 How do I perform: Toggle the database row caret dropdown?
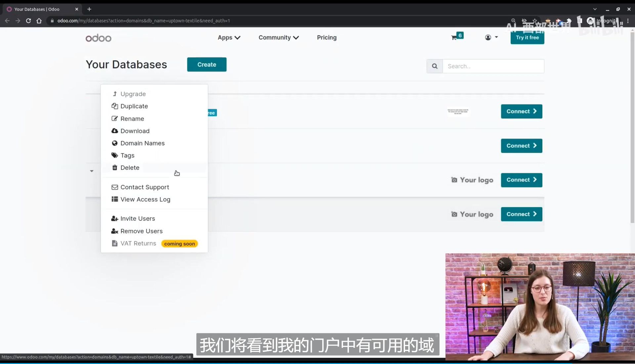[92, 171]
